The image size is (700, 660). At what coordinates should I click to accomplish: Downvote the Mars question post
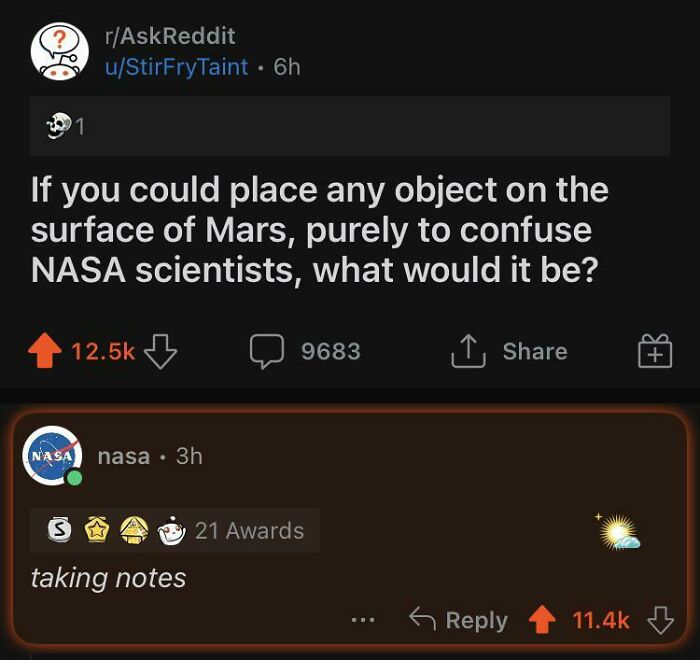pos(160,351)
